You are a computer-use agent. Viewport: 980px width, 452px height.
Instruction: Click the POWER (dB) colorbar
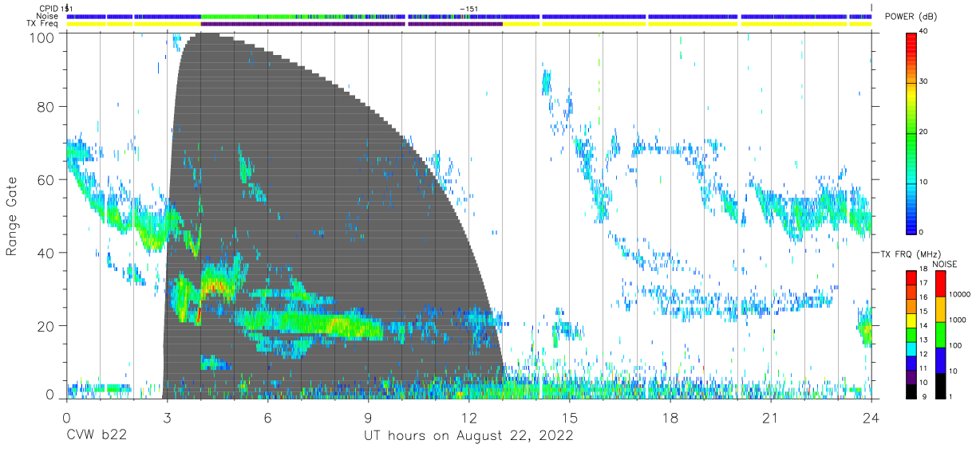tap(912, 132)
